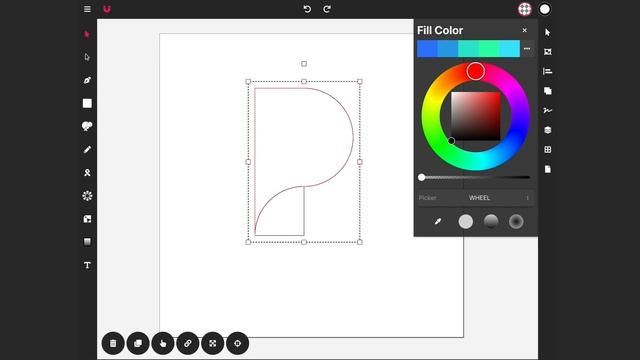The image size is (640, 360).
Task: Select the speech bubble brush tool
Action: click(x=87, y=126)
